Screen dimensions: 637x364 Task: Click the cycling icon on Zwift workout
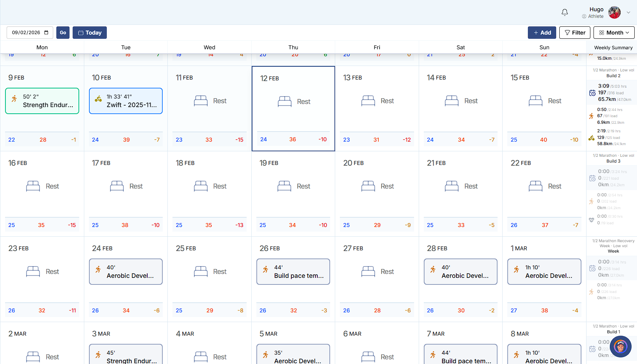click(98, 99)
